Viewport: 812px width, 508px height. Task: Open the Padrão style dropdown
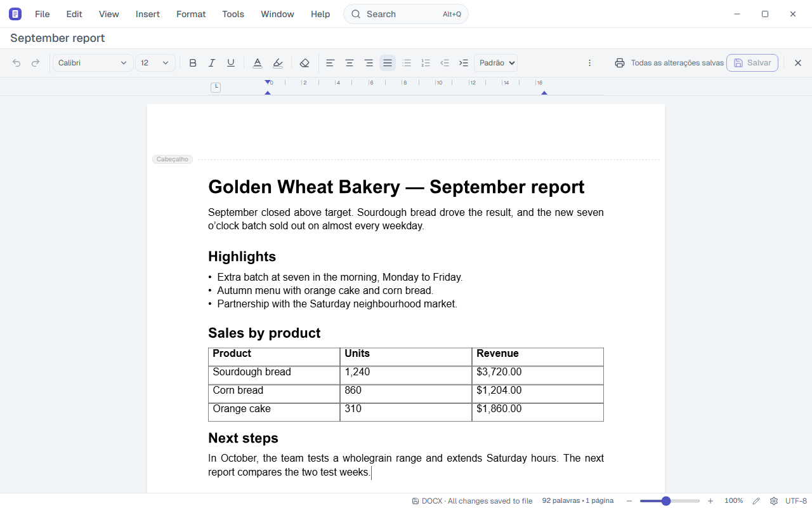[495, 63]
